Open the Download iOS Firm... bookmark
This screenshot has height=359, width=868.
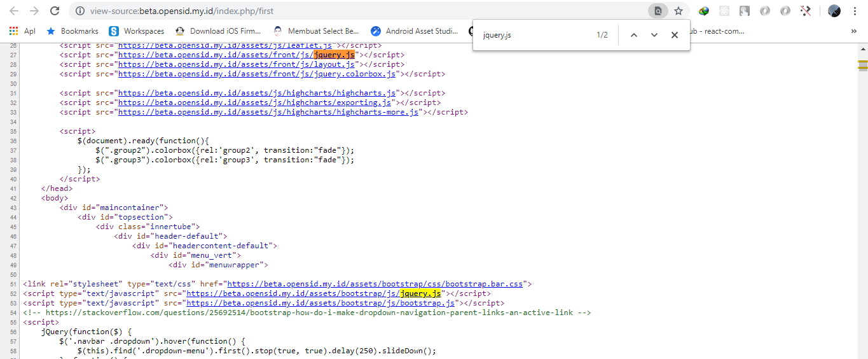click(x=218, y=31)
